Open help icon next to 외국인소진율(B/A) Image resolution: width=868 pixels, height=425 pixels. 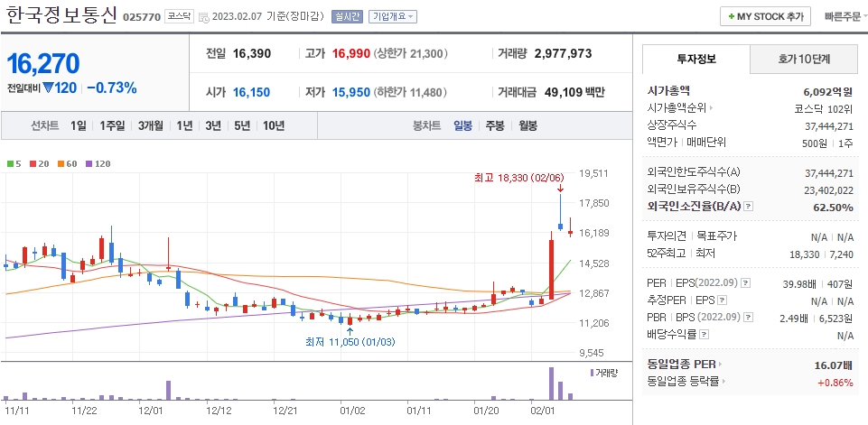pyautogui.click(x=749, y=207)
